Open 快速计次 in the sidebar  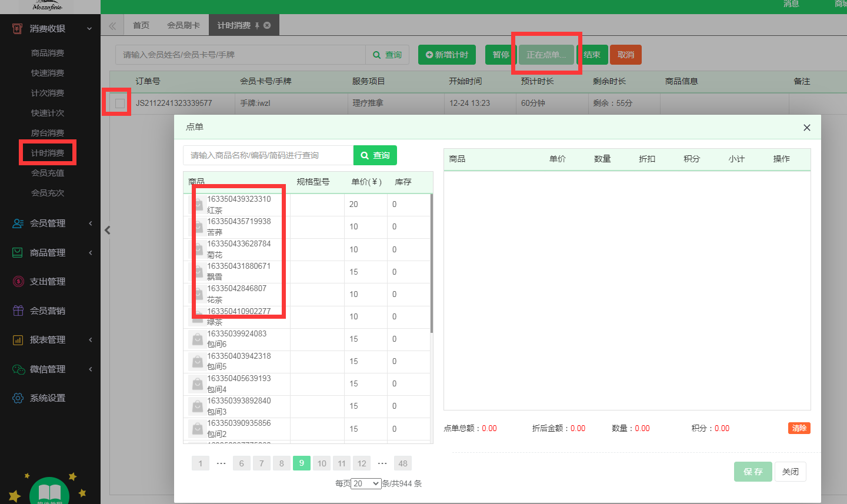point(48,113)
